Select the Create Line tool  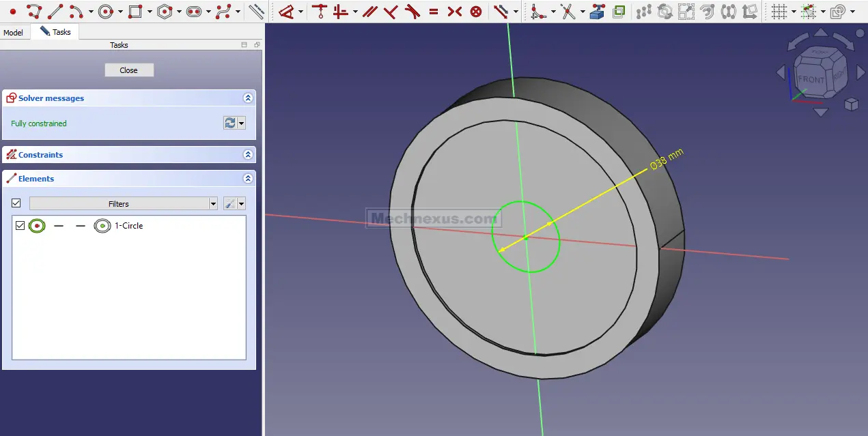coord(55,11)
